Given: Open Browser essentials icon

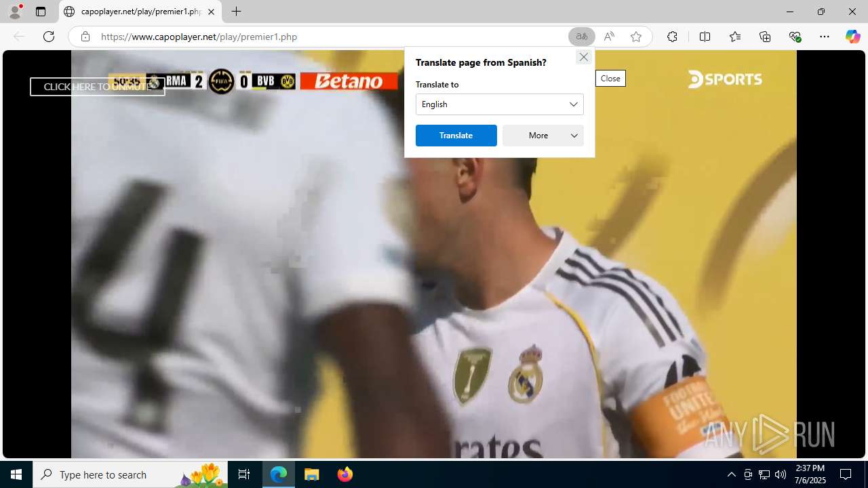Looking at the screenshot, I should [x=795, y=37].
